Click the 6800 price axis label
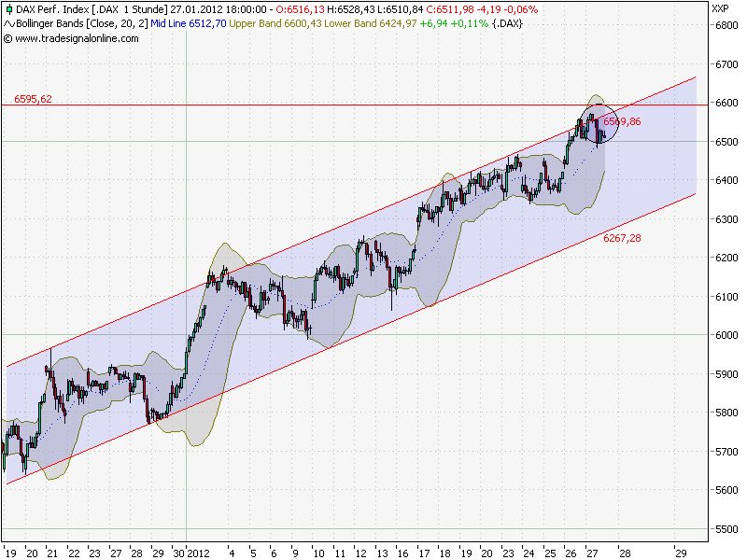Screen dimensions: 747x560 pos(726,26)
